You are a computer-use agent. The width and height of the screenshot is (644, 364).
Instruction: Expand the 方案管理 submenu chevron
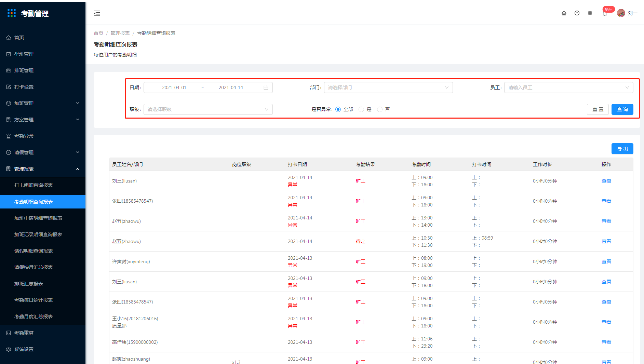[78, 120]
